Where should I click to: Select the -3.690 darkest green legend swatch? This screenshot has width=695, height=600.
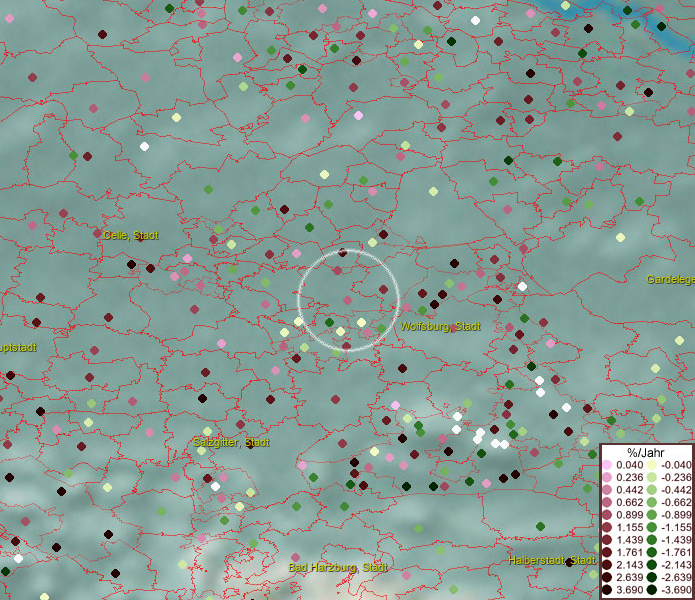point(652,590)
